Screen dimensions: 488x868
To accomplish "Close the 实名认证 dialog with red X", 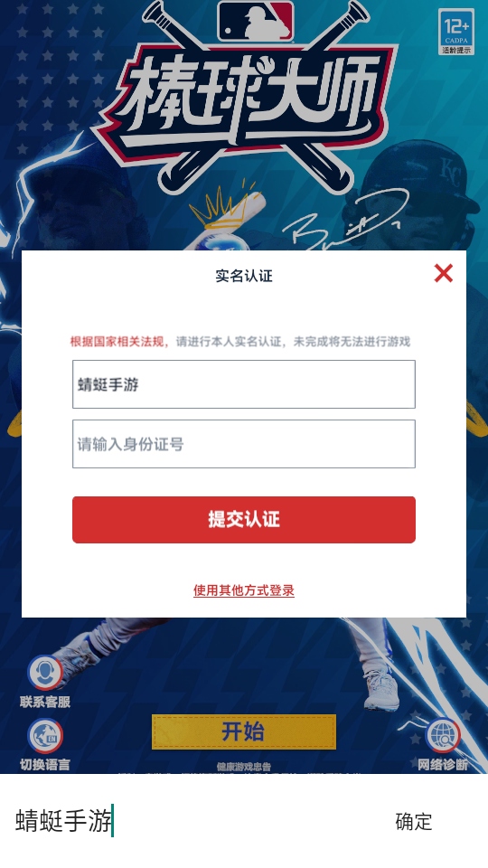I will [x=443, y=273].
